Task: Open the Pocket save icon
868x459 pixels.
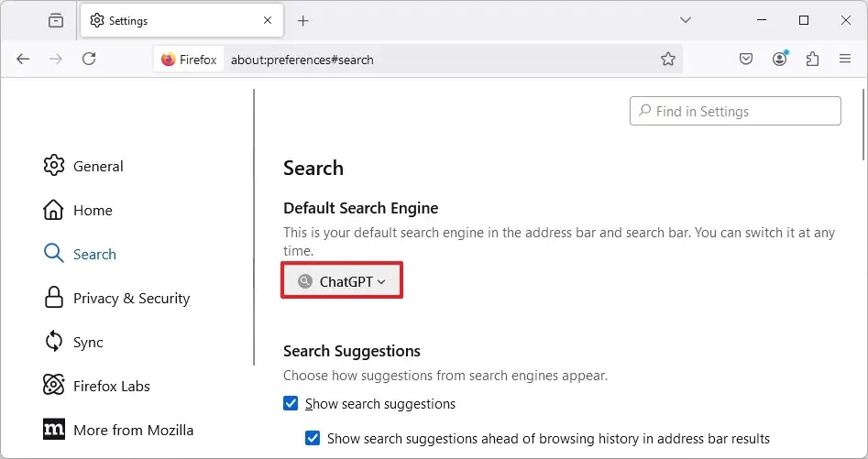Action: click(746, 59)
